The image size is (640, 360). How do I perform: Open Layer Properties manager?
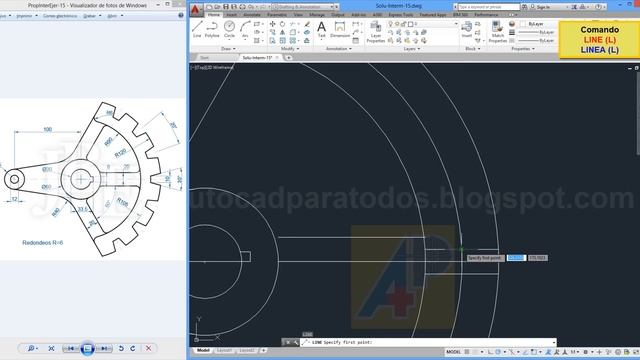point(376,31)
